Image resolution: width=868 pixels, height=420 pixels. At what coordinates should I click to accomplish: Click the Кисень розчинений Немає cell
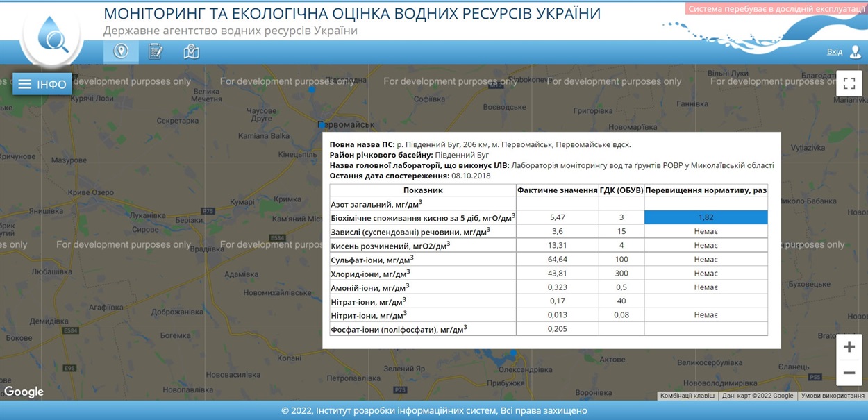(706, 245)
